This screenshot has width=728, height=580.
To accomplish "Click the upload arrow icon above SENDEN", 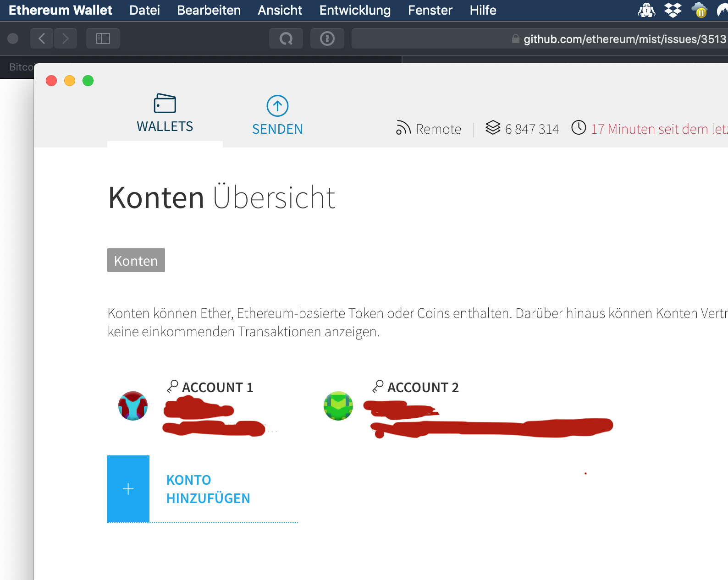I will [x=277, y=106].
